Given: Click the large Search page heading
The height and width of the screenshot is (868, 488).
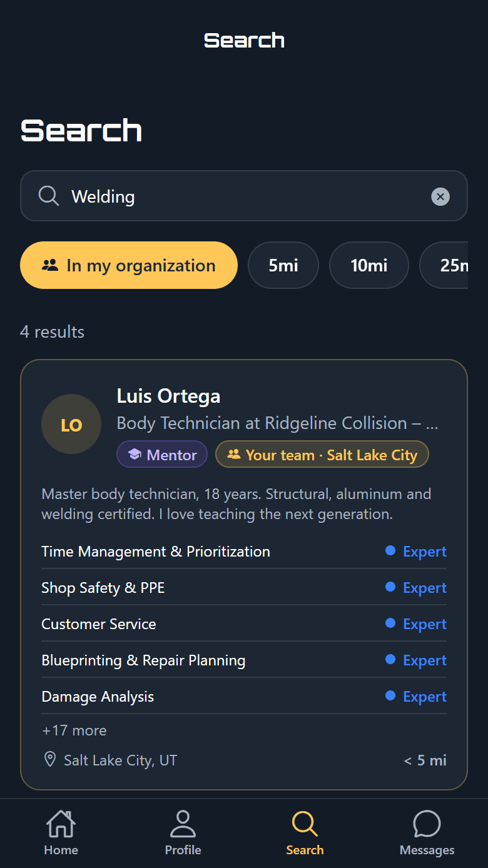Looking at the screenshot, I should tap(81, 130).
